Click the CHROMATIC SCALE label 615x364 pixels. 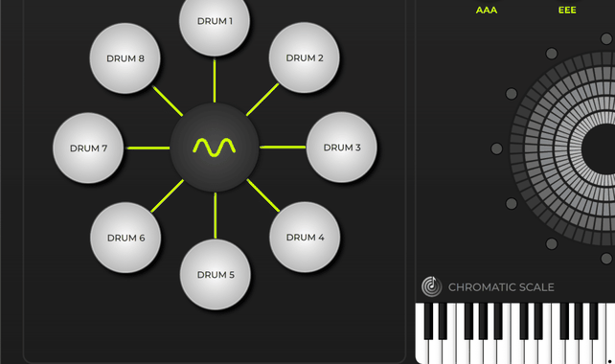pyautogui.click(x=501, y=287)
